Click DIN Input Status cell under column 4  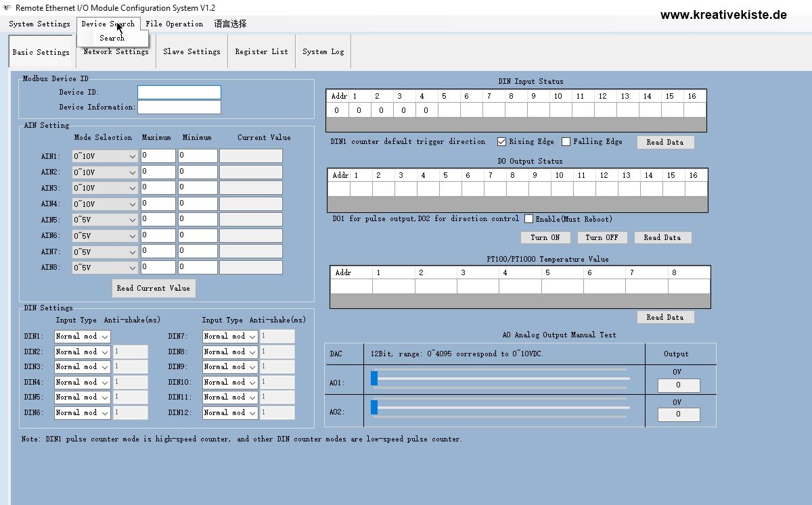pos(426,110)
